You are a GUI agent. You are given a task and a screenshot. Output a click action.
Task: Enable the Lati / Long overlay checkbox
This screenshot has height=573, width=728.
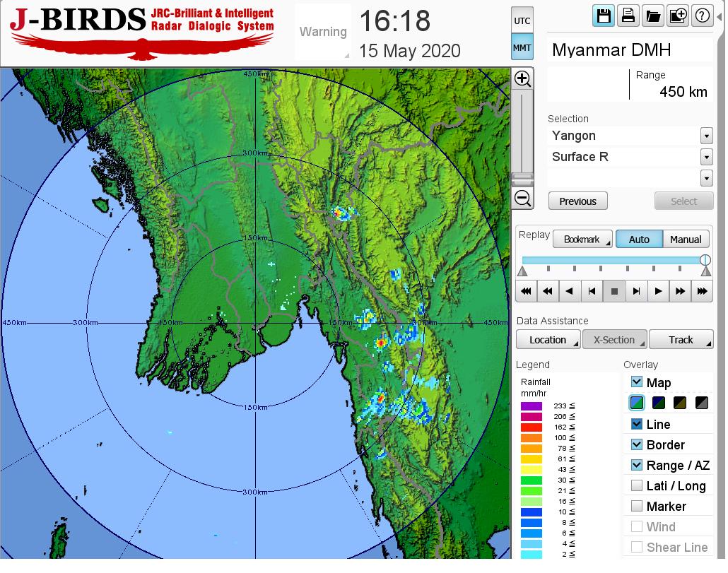pyautogui.click(x=637, y=485)
